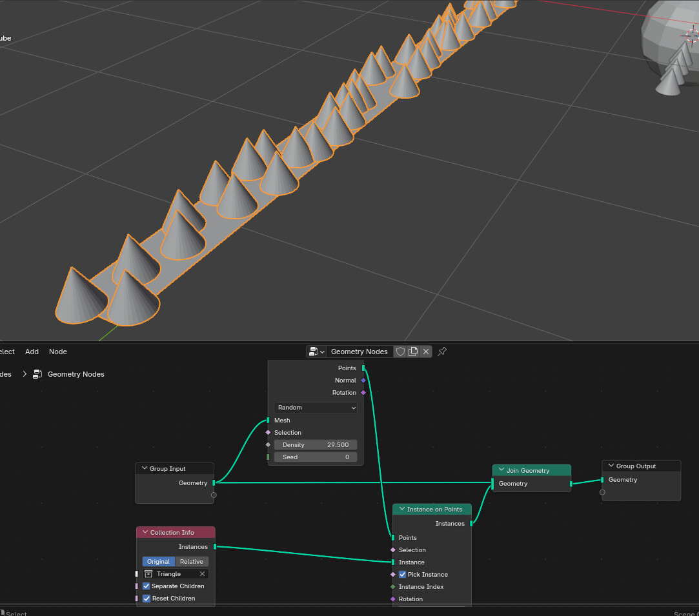Click the Rotation input socket of Instance on Points

[392, 599]
